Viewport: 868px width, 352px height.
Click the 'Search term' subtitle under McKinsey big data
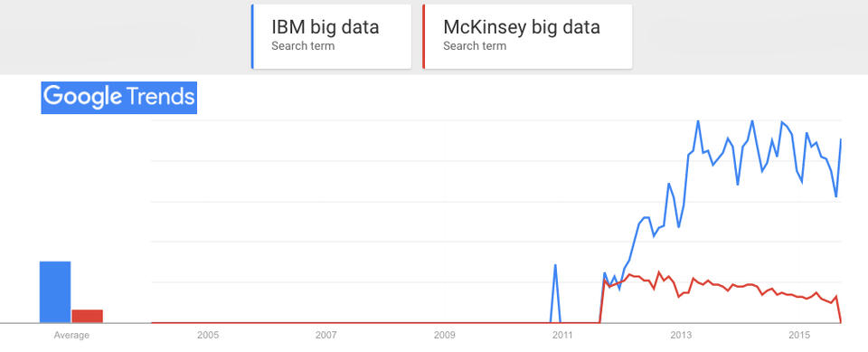click(475, 46)
